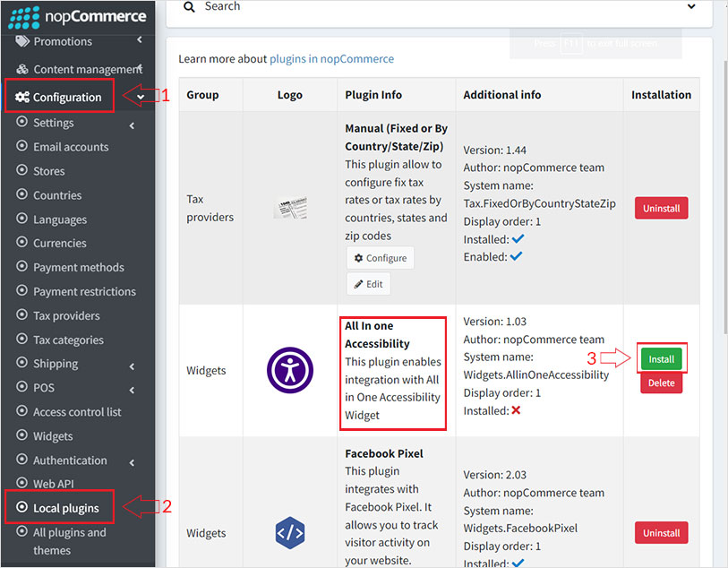Screen dimensions: 728x568
Task: Click the Widgets menu bullet icon
Action: tap(21, 435)
